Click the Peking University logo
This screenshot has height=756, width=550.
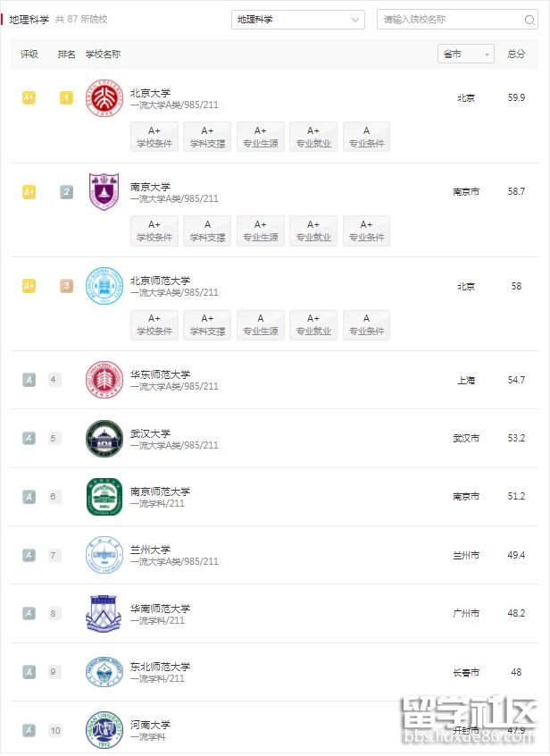[x=104, y=98]
